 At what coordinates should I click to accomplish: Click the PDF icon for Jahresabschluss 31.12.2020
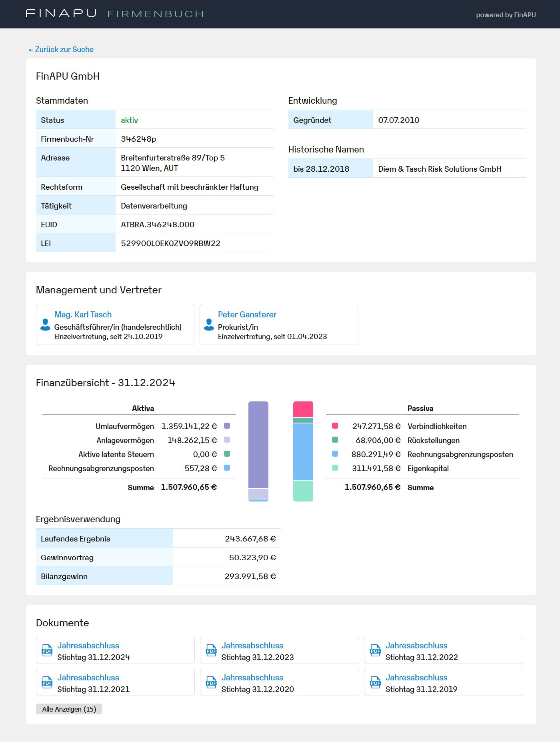(211, 682)
